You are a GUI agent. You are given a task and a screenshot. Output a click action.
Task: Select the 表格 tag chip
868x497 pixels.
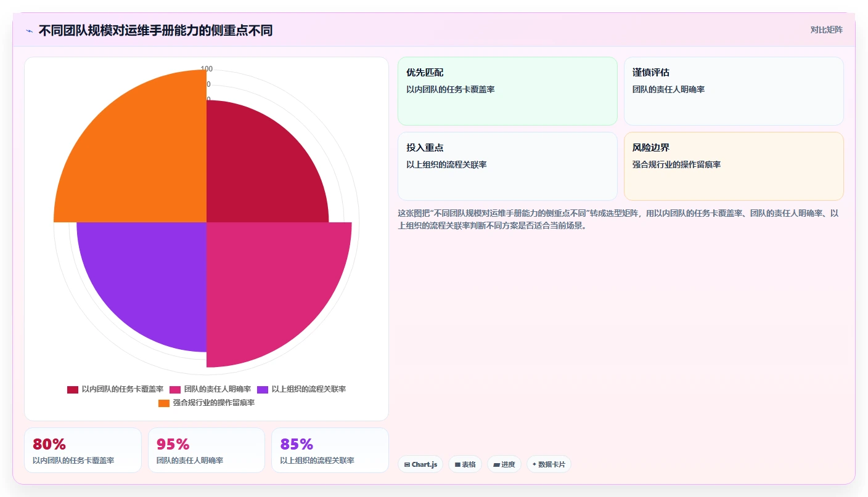tap(465, 464)
